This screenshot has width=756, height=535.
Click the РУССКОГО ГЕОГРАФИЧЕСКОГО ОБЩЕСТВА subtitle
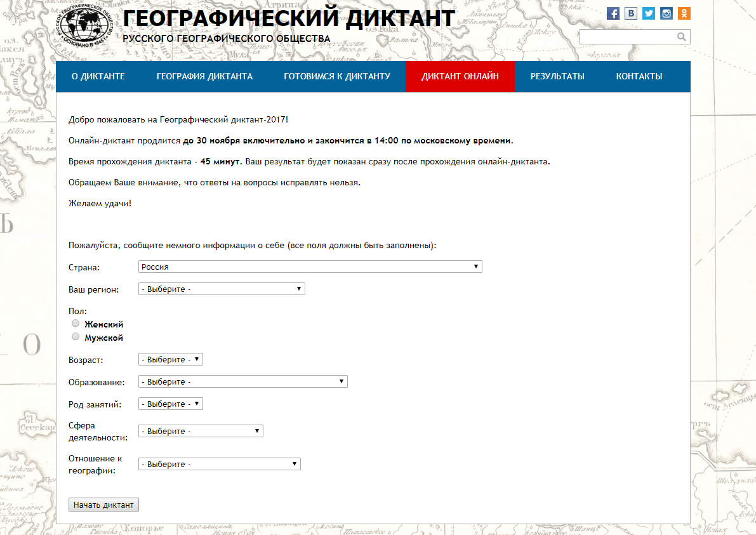click(227, 39)
